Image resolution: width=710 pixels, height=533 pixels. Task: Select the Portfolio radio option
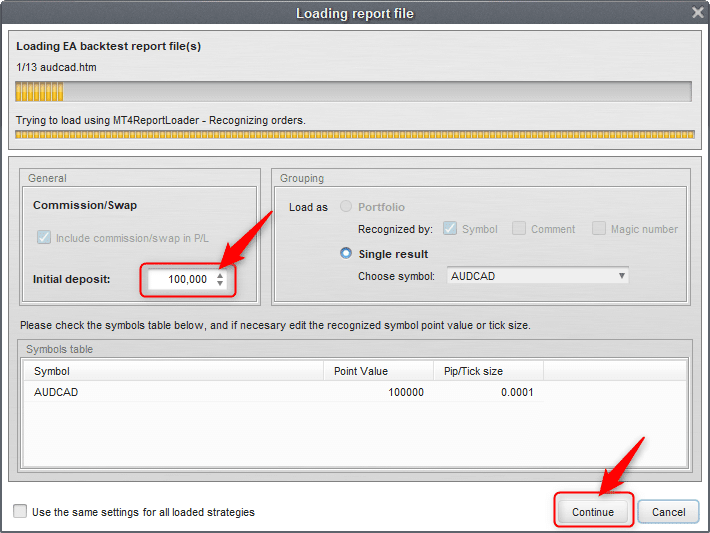click(346, 206)
